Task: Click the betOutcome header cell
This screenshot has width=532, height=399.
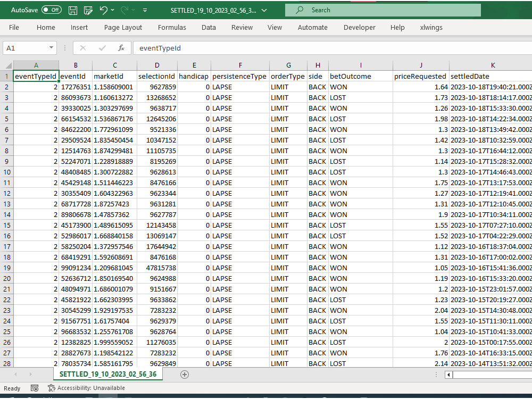Action: pyautogui.click(x=361, y=76)
